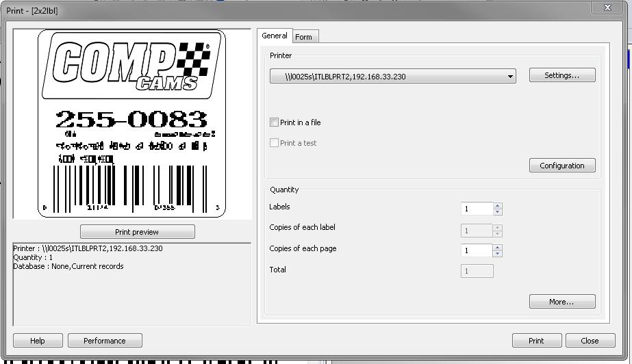Open More quantity options
Screen dimensions: 632x364
point(562,302)
